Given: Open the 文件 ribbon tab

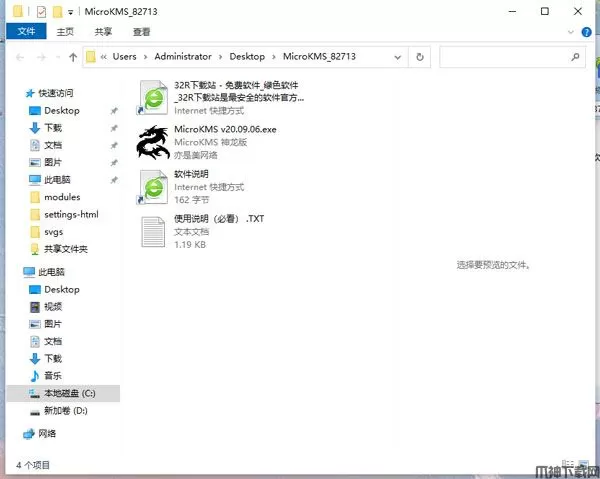Looking at the screenshot, I should 26,32.
